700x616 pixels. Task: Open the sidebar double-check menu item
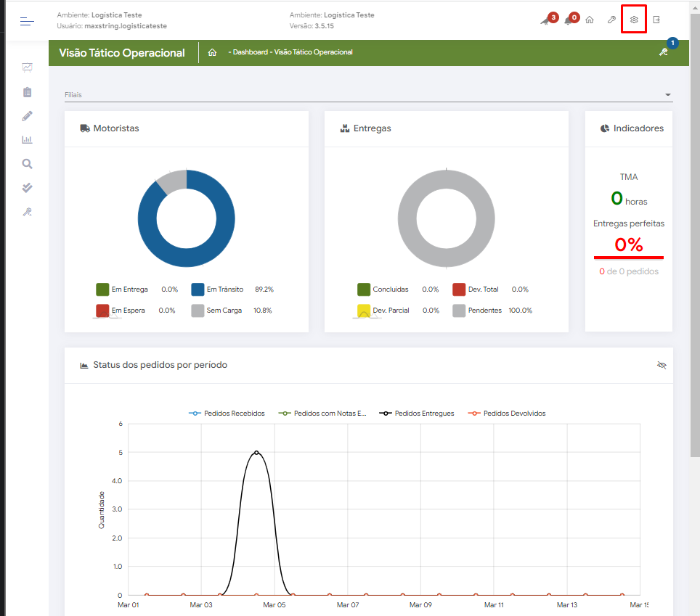click(x=27, y=188)
